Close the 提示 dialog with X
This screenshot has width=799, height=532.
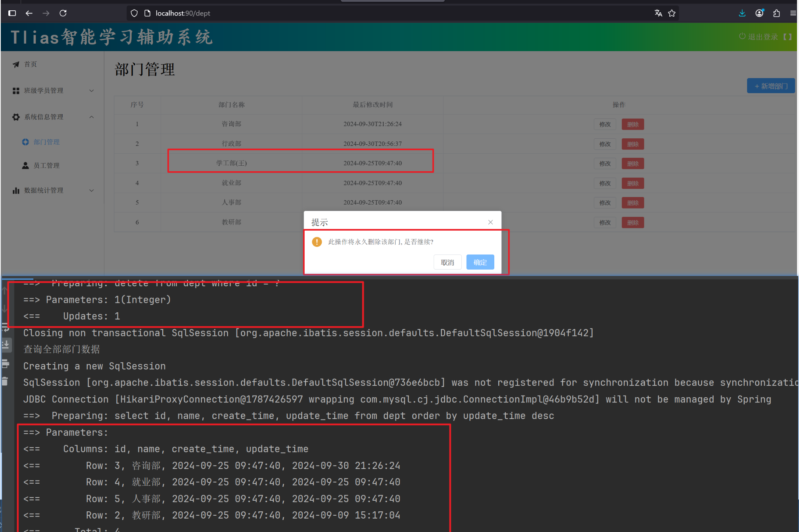click(x=490, y=222)
